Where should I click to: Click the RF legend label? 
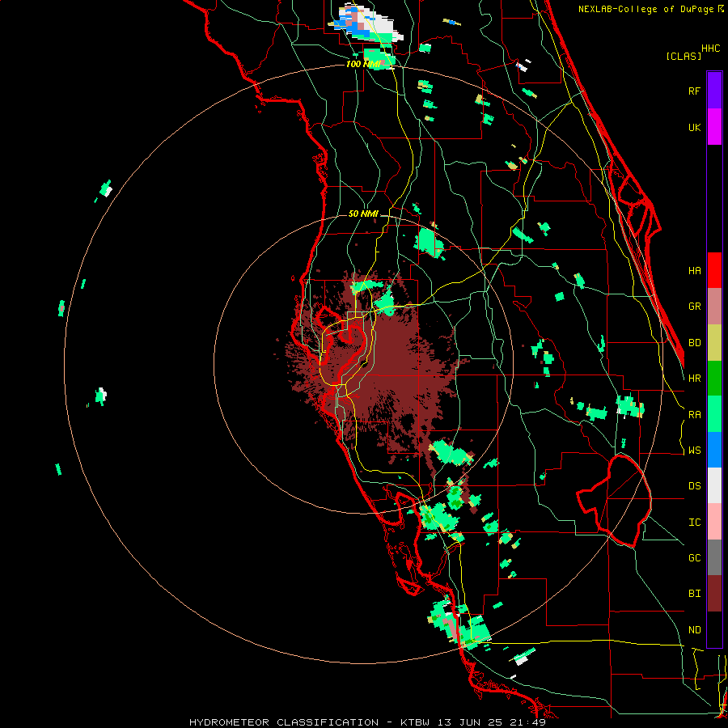(x=694, y=91)
